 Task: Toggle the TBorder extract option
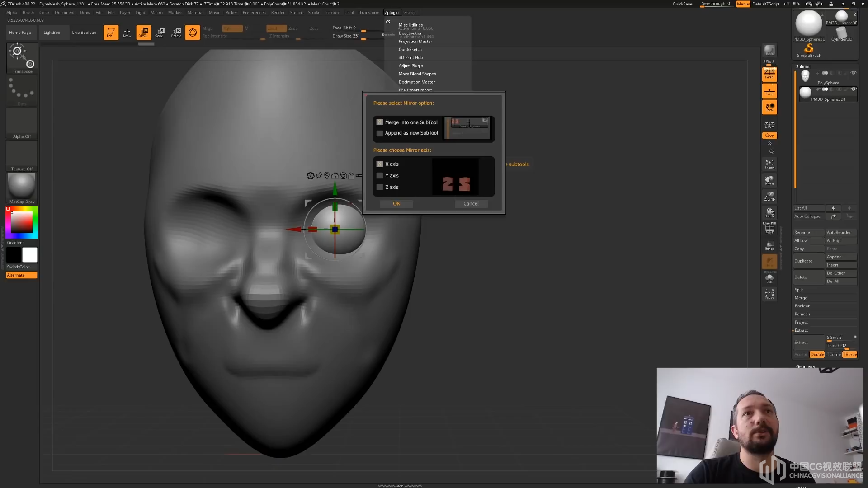pos(850,354)
